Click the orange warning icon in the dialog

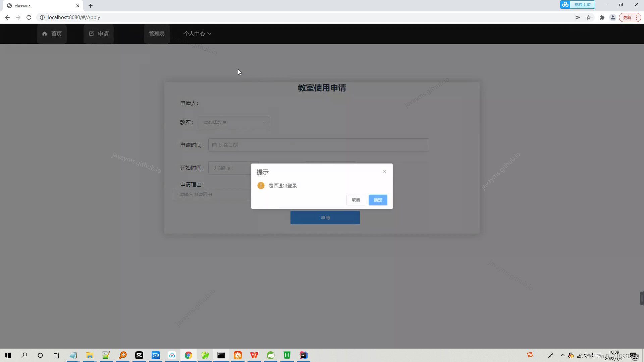point(261,186)
